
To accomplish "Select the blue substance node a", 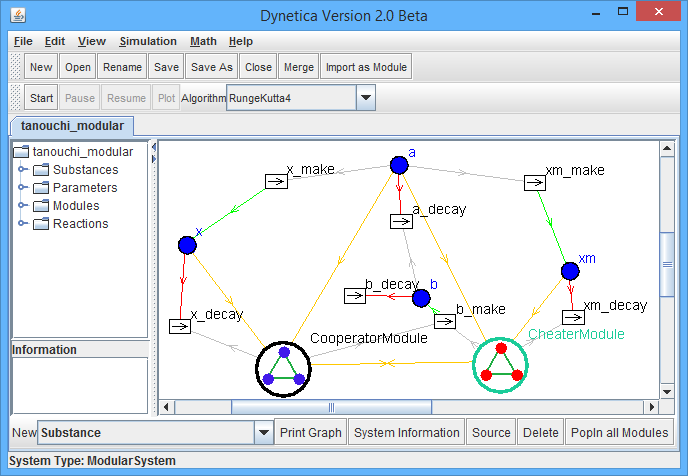I will [399, 165].
